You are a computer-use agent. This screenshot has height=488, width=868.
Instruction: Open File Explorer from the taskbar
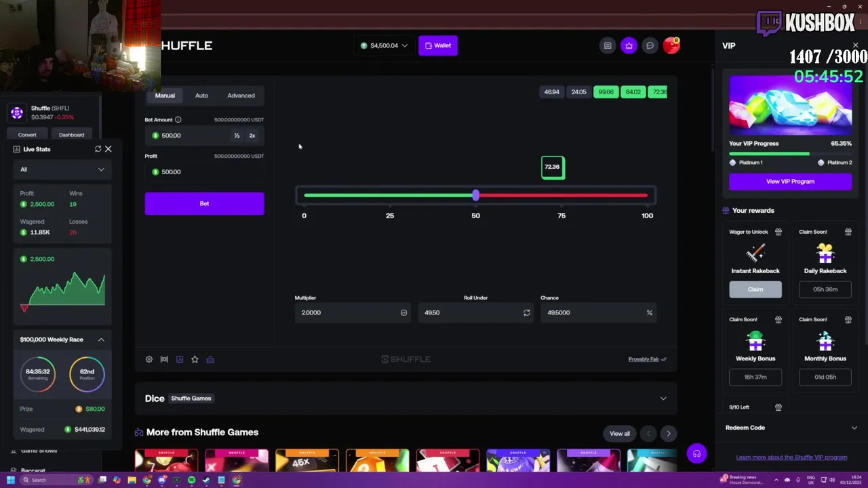(x=132, y=480)
